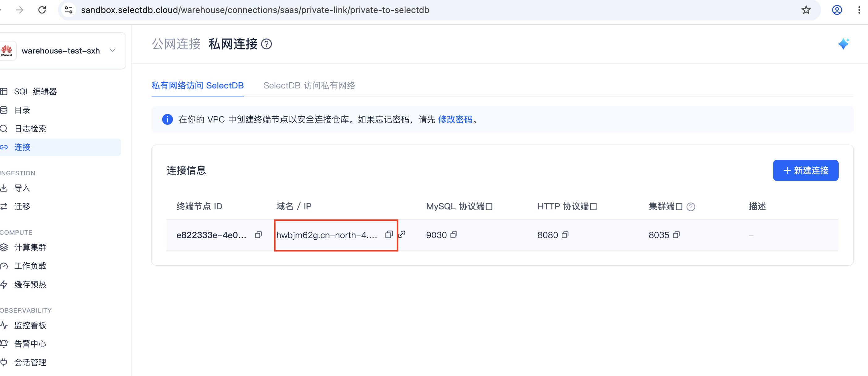Open 工作负载 under Compute
The height and width of the screenshot is (376, 868).
click(x=30, y=266)
